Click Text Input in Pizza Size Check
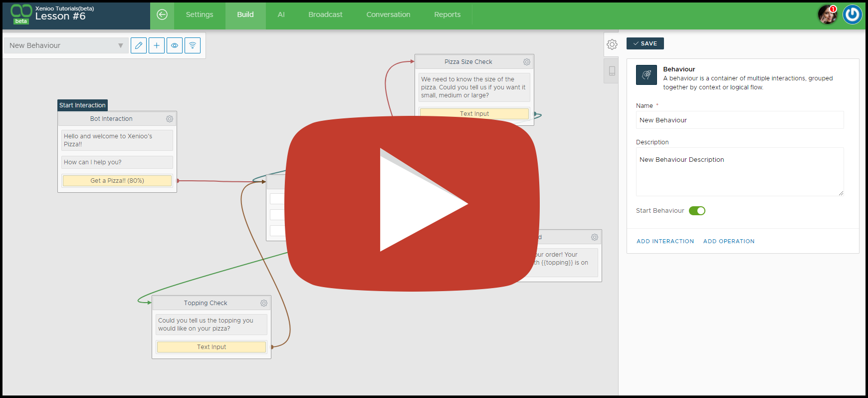 [474, 114]
